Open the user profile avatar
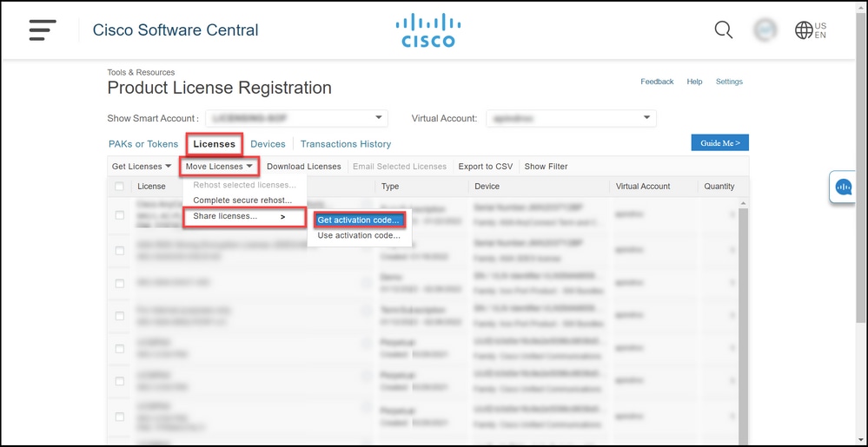868x447 pixels. pyautogui.click(x=765, y=30)
